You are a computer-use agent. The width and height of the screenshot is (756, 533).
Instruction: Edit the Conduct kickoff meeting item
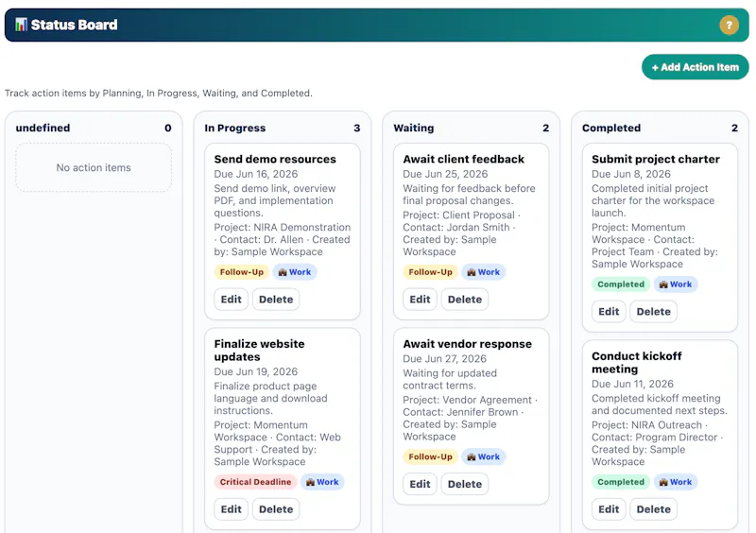(x=609, y=508)
